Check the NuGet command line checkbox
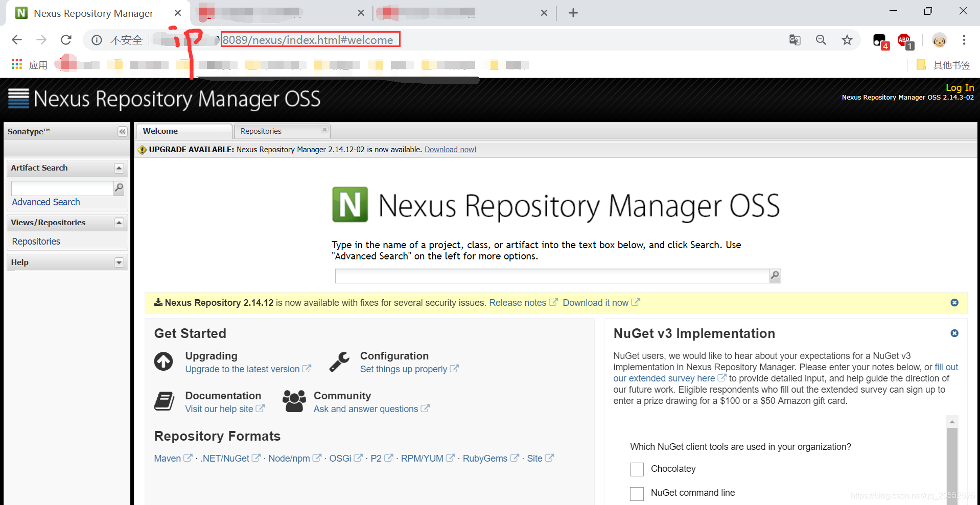Image resolution: width=980 pixels, height=505 pixels. point(637,494)
